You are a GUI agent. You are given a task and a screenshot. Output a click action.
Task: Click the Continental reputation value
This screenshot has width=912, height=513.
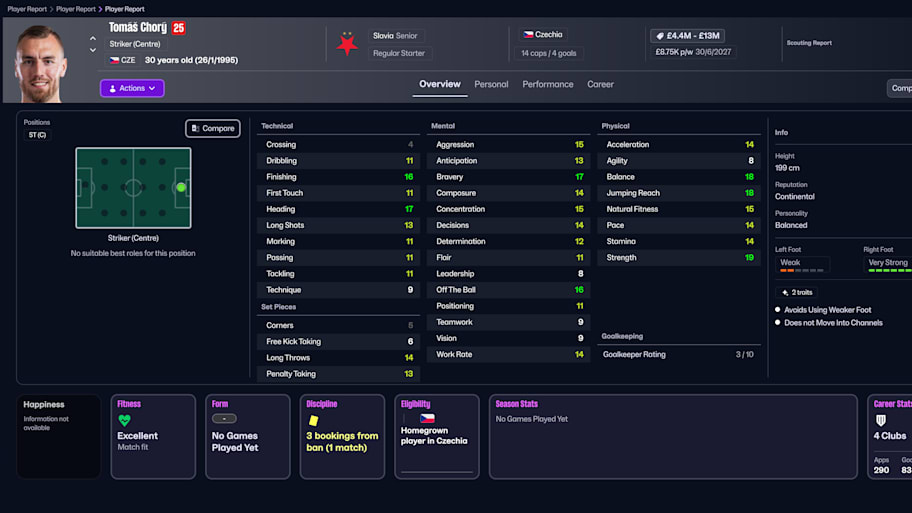(795, 197)
